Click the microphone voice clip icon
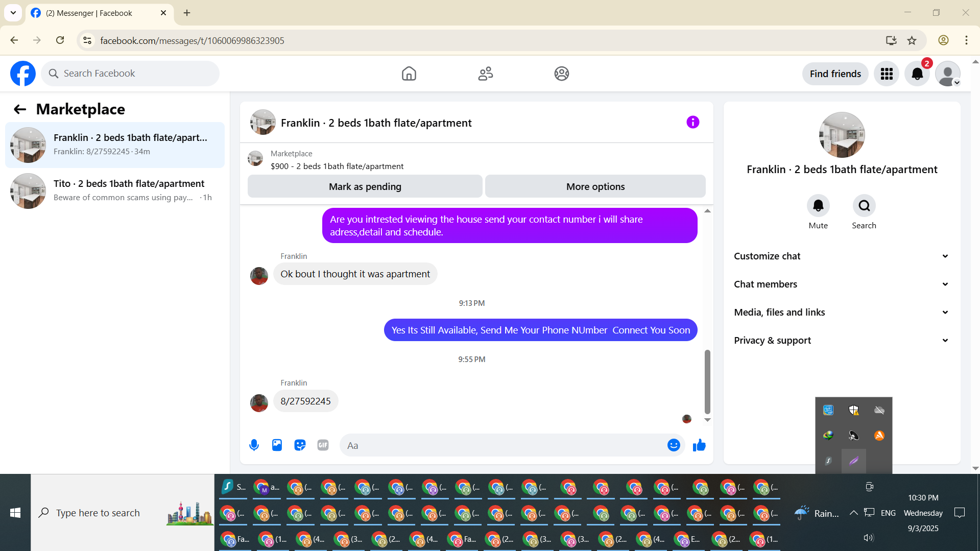Image resolution: width=980 pixels, height=551 pixels. click(x=254, y=445)
